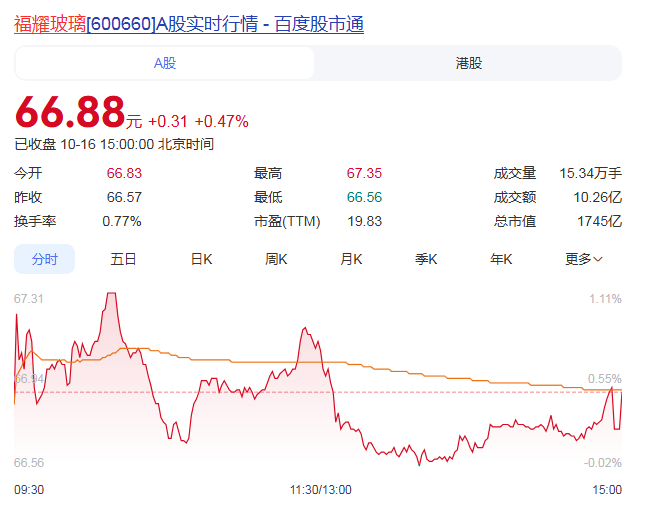Click the 1.11% axis label on chart
The image size is (661, 511).
click(x=605, y=299)
